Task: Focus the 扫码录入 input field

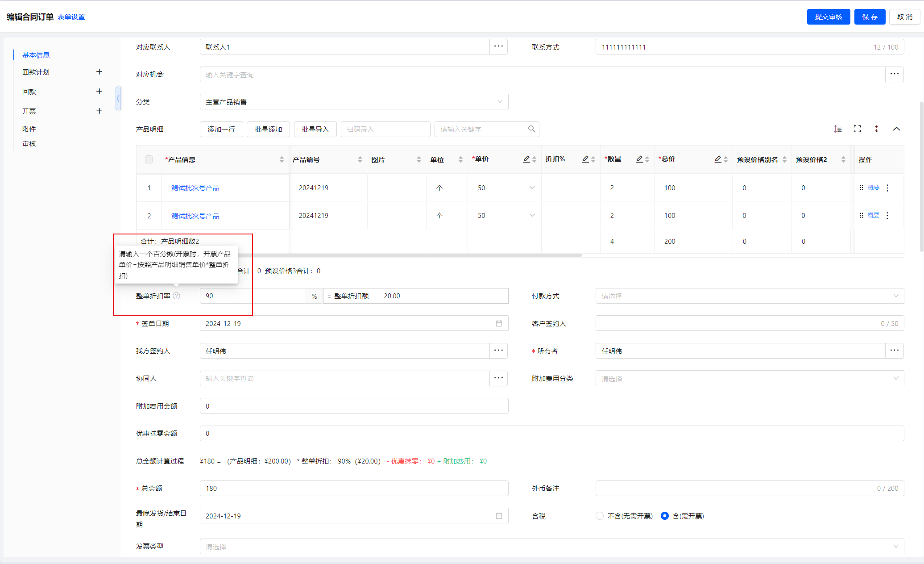Action: [385, 129]
